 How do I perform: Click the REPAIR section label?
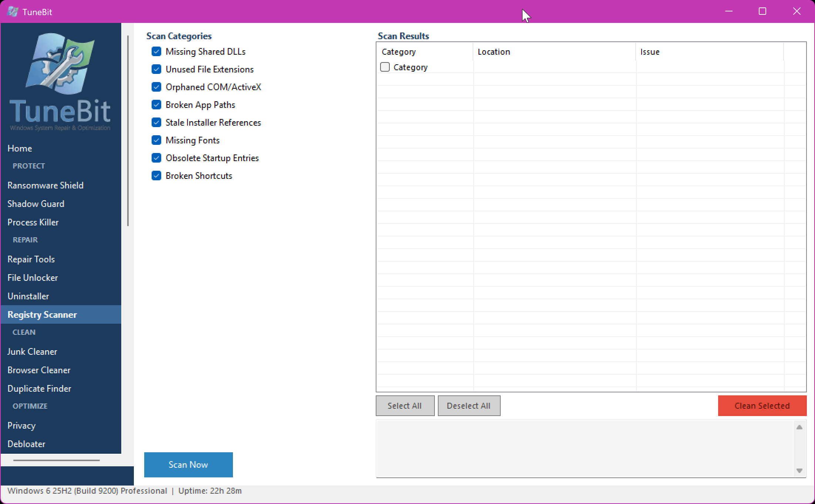(25, 240)
